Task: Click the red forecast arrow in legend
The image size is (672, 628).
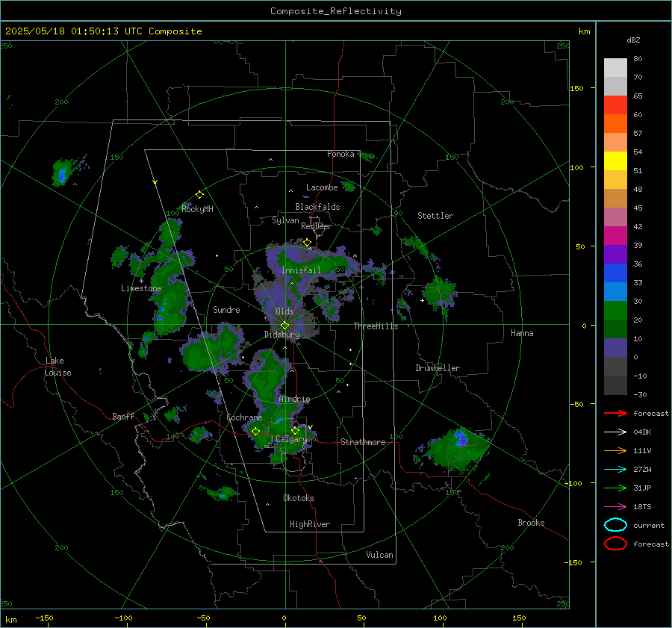Action: (615, 413)
